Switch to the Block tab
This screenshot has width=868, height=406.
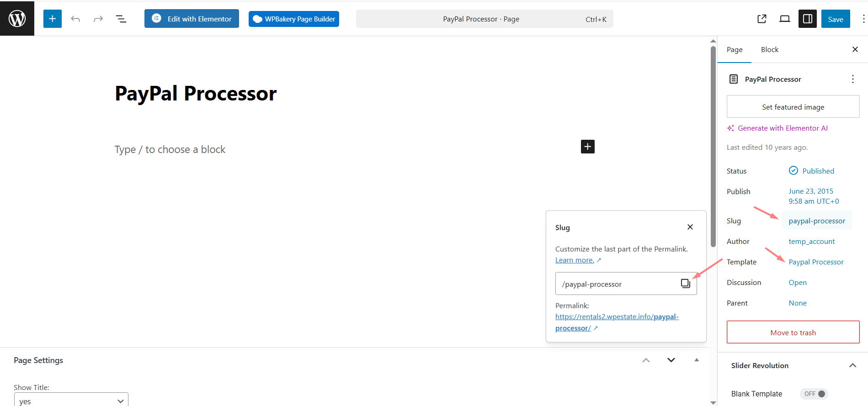[x=770, y=49]
